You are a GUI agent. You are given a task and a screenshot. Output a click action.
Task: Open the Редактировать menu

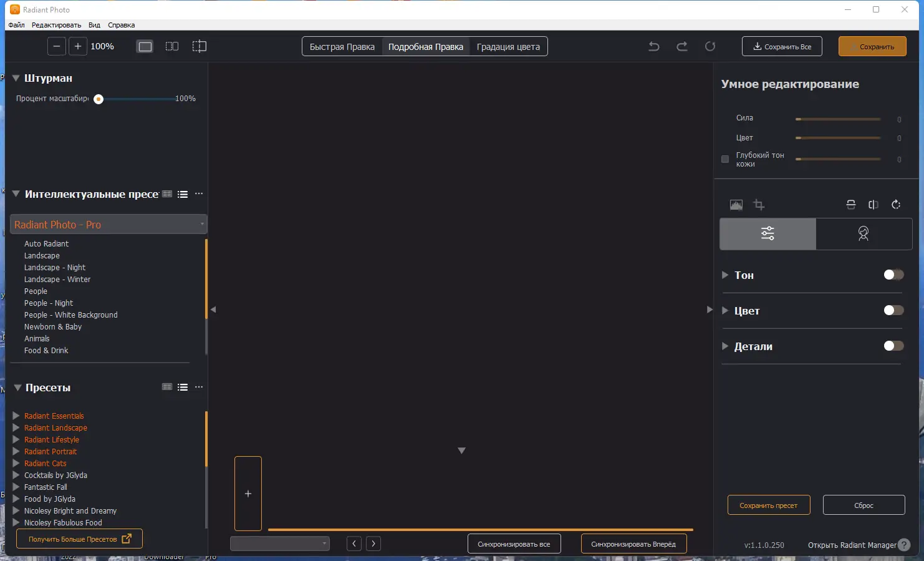tap(56, 25)
